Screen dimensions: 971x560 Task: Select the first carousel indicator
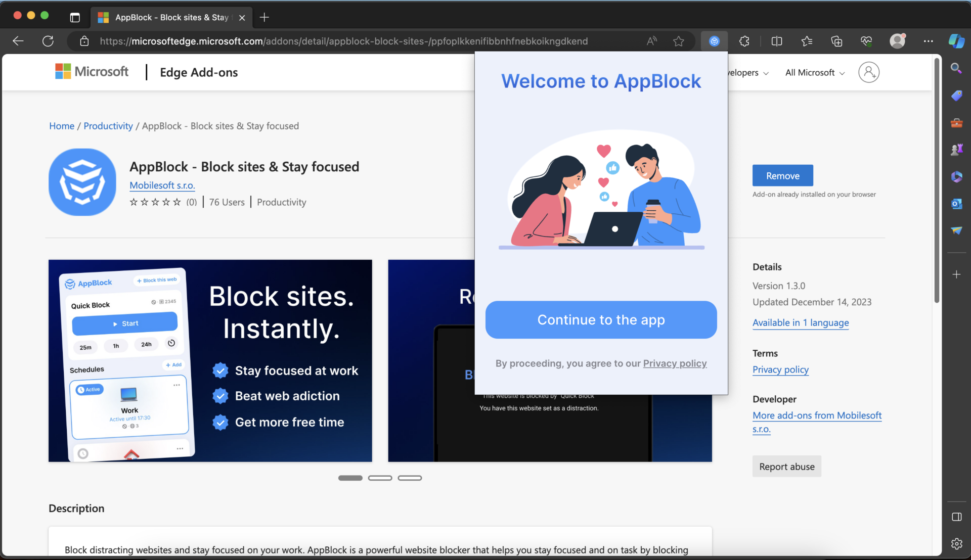350,478
